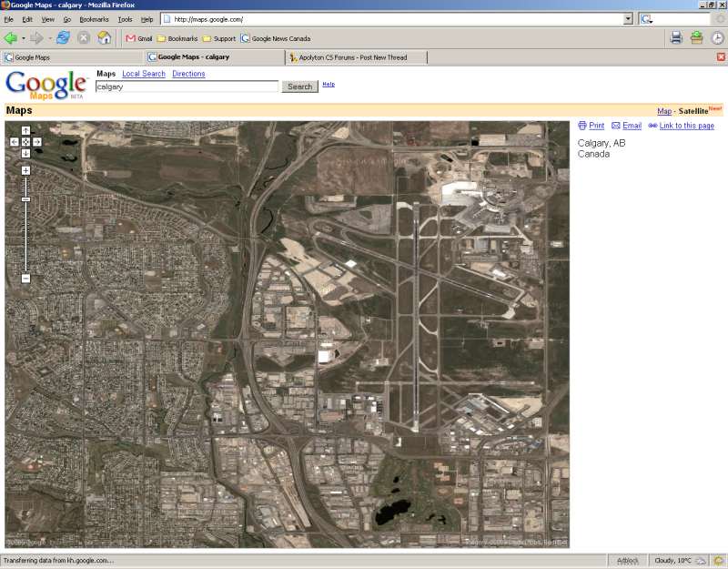Viewport: 728px width, 569px height.
Task: Reload the page with the refresh icon
Action: [x=63, y=37]
